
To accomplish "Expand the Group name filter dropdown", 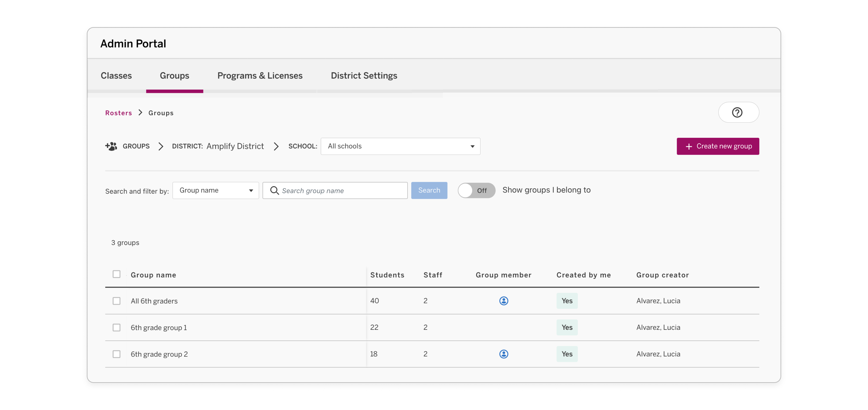I will pyautogui.click(x=216, y=190).
